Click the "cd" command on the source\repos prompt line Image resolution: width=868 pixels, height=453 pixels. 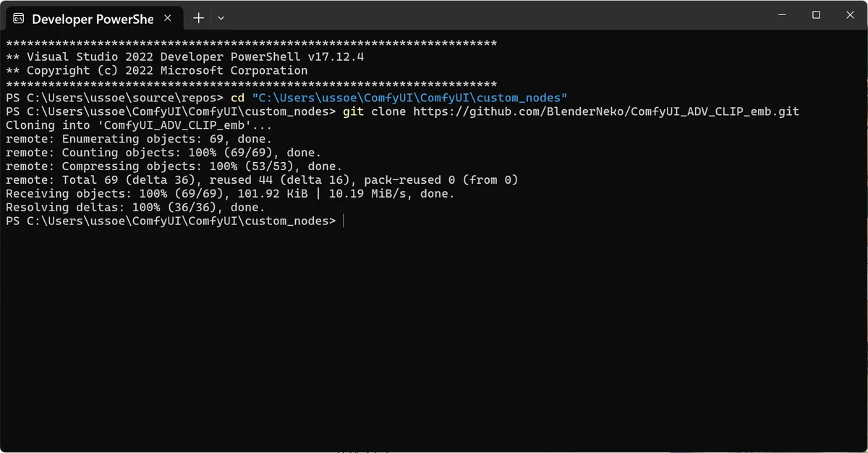click(237, 98)
